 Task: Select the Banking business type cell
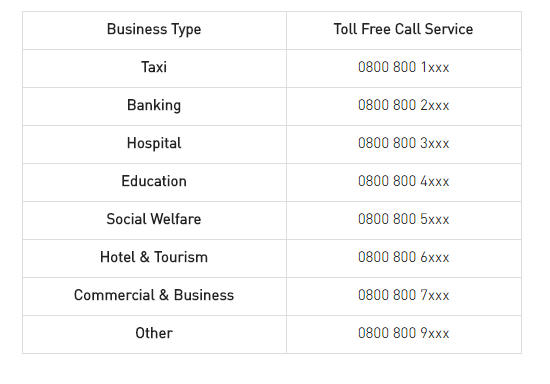pyautogui.click(x=154, y=105)
